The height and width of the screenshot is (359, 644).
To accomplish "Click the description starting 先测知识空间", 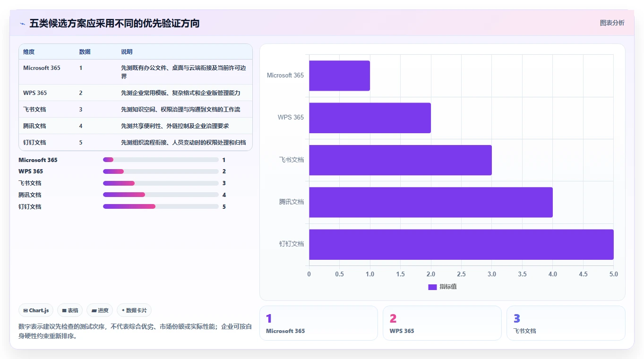I will click(180, 110).
